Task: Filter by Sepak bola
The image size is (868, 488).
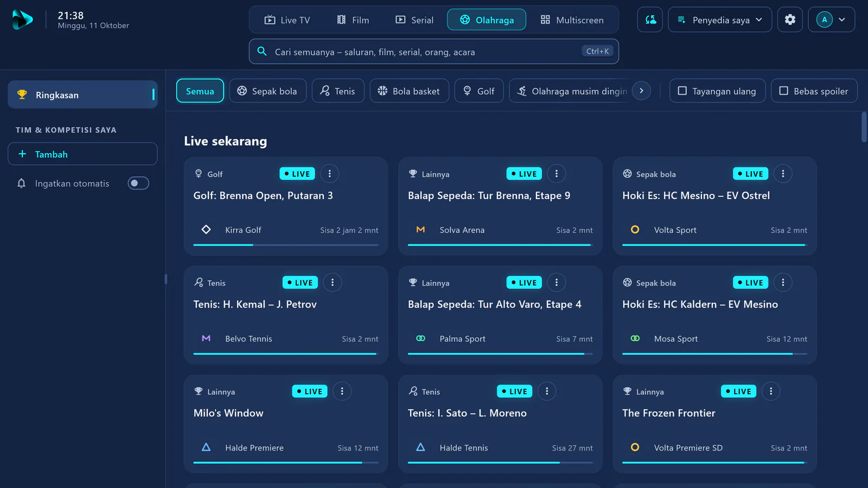Action: click(267, 91)
